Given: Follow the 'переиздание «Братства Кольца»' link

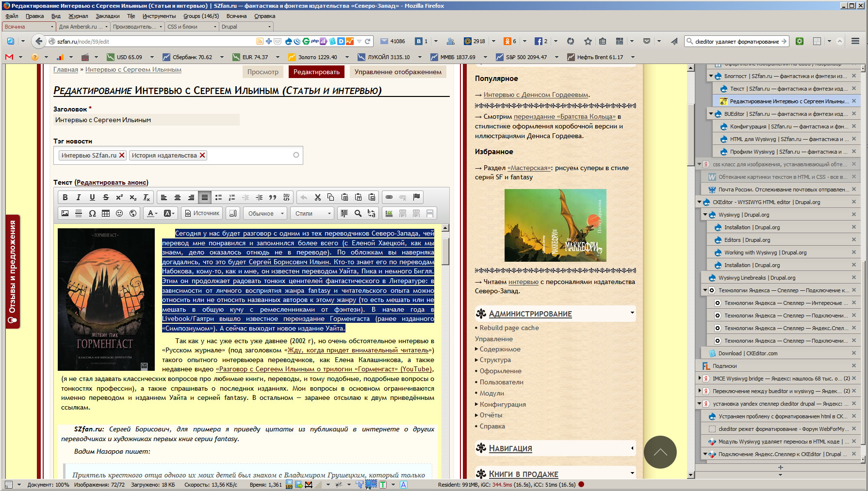Looking at the screenshot, I should [564, 117].
